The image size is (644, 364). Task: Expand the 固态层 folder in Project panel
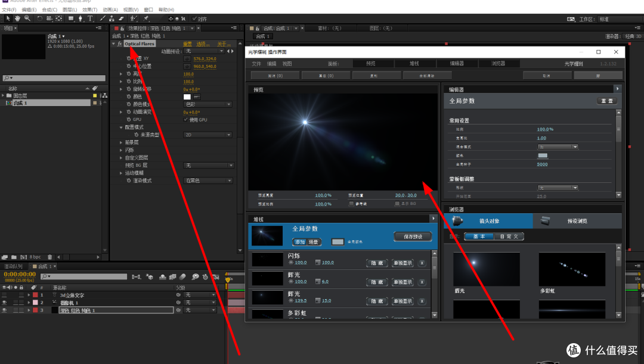tap(4, 95)
